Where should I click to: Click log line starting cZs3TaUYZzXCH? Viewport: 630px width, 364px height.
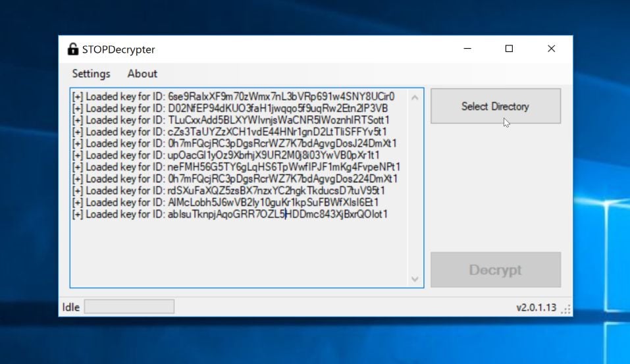229,132
